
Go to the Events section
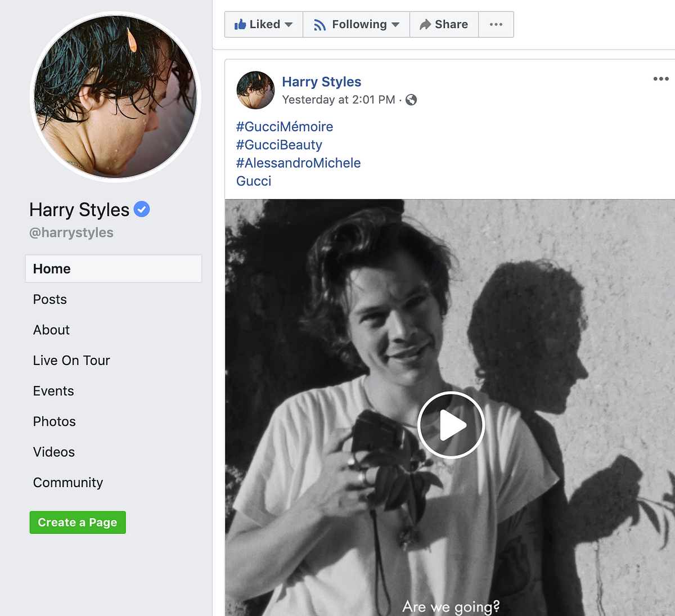click(x=53, y=391)
